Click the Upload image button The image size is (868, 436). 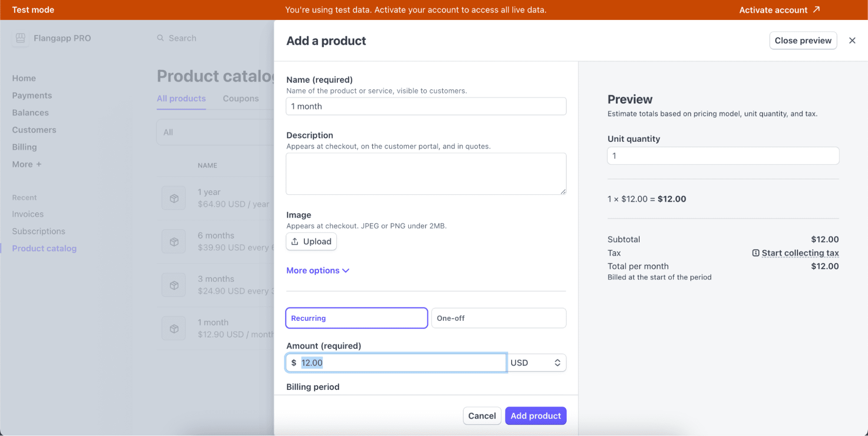pos(311,242)
